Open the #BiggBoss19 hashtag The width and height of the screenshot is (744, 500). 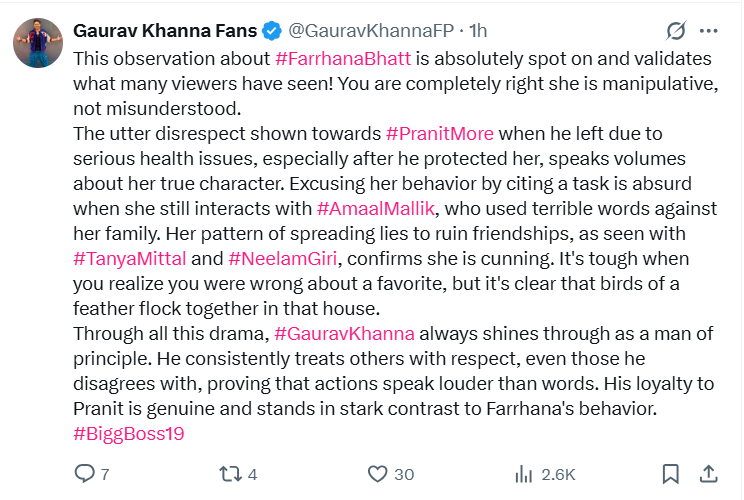(129, 434)
